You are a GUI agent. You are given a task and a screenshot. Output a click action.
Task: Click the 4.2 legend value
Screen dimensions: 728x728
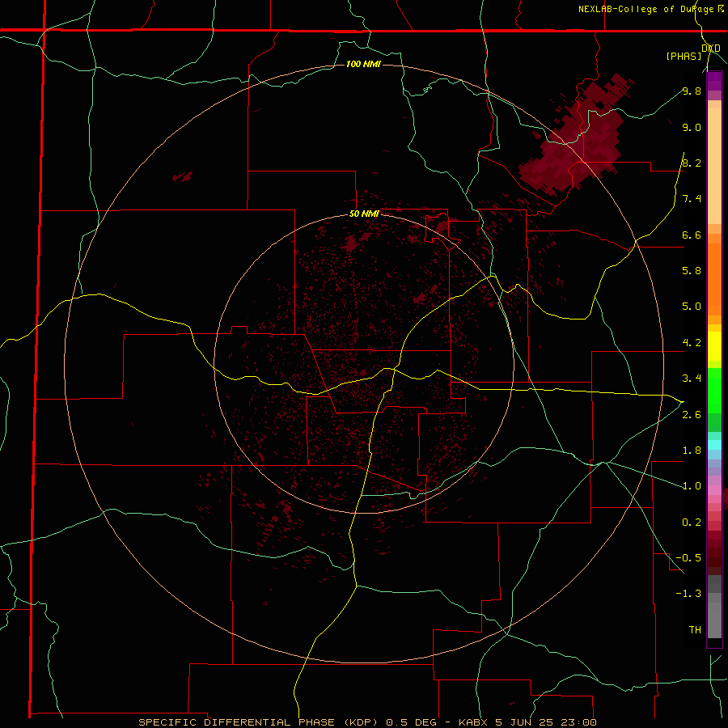(x=692, y=343)
